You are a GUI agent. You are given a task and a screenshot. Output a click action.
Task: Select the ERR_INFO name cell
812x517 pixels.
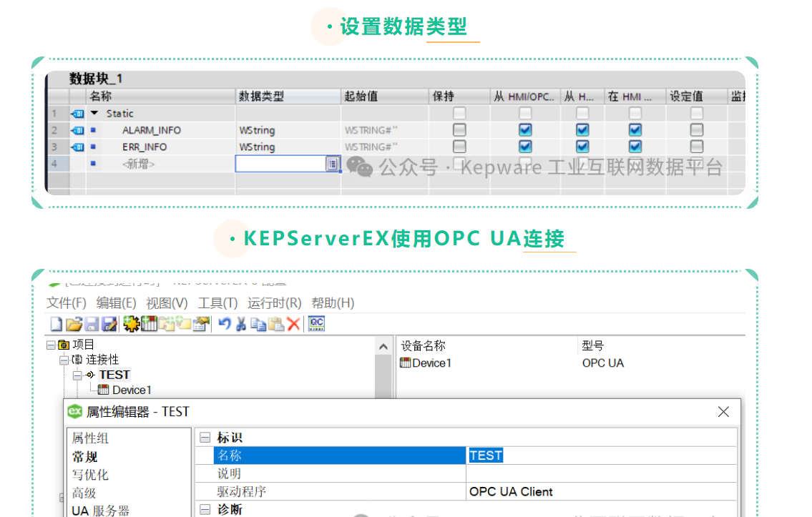pos(145,147)
